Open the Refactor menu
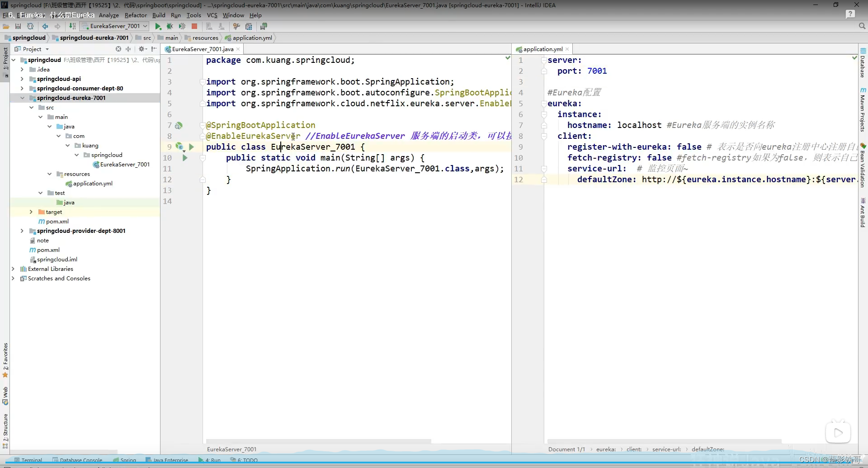This screenshot has width=868, height=468. point(136,15)
